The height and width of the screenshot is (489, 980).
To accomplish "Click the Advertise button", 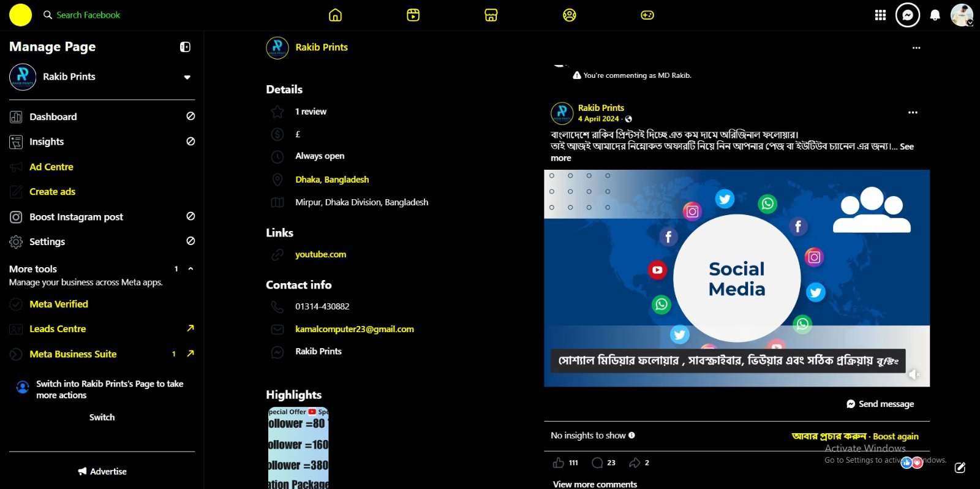I will click(102, 471).
